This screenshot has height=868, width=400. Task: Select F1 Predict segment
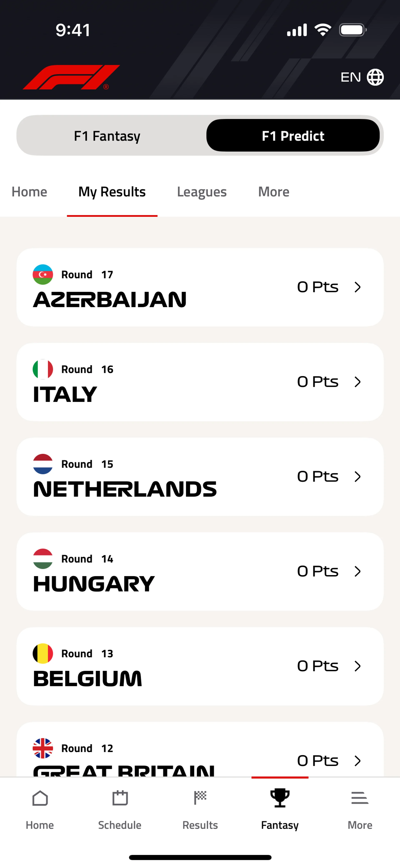pyautogui.click(x=293, y=136)
